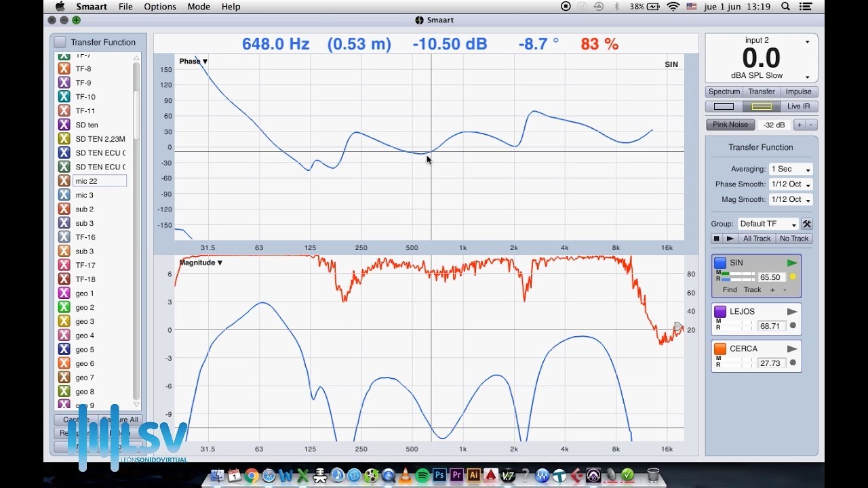This screenshot has width=868, height=488.
Task: Toggle visibility of trace geo 5
Action: (x=64, y=350)
